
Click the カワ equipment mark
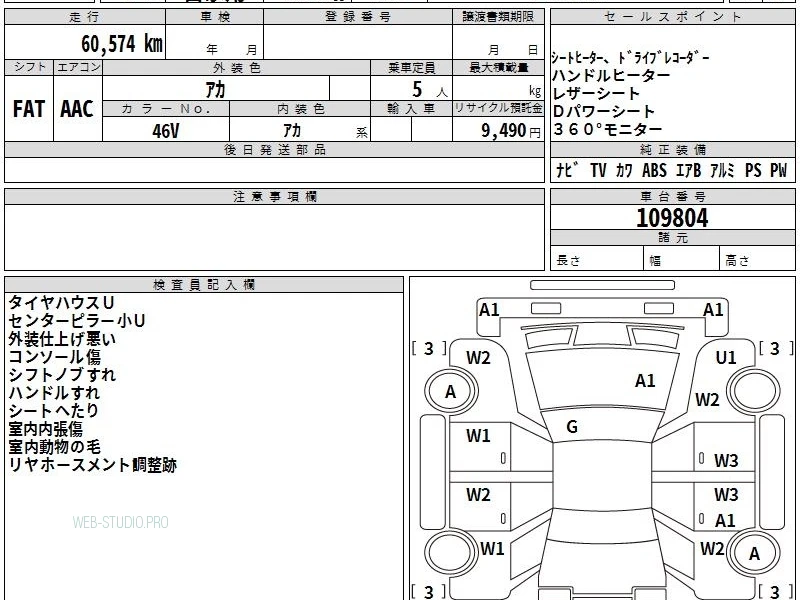point(624,170)
